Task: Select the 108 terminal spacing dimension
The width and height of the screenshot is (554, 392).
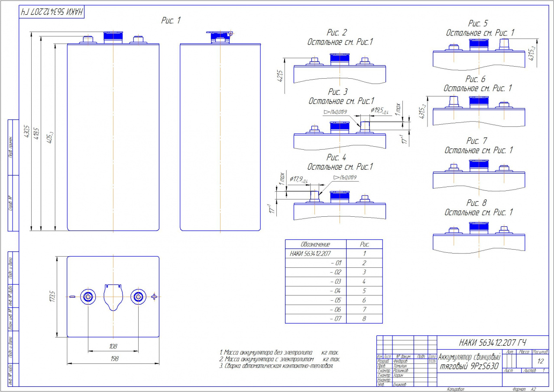Action: 113,347
